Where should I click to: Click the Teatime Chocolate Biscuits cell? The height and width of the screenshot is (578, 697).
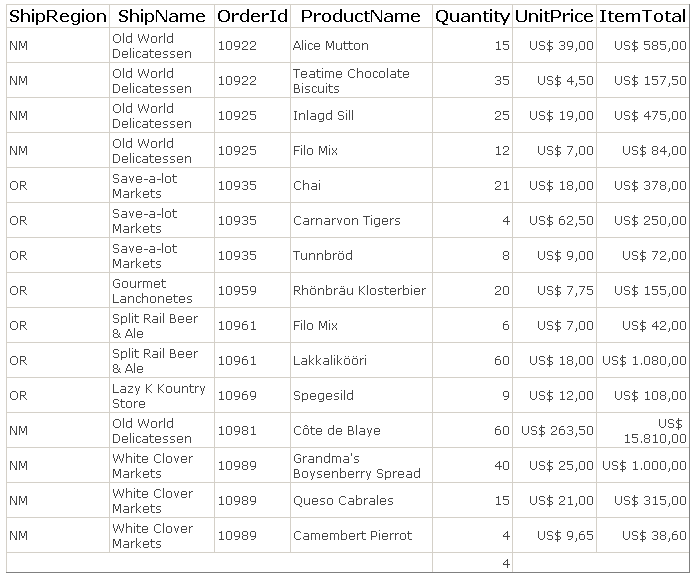coord(351,81)
